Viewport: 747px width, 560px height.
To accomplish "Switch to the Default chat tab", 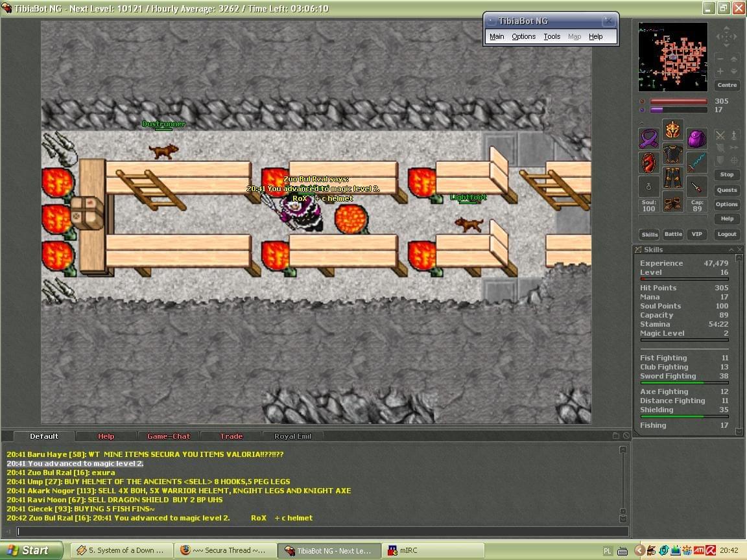I will 44,436.
